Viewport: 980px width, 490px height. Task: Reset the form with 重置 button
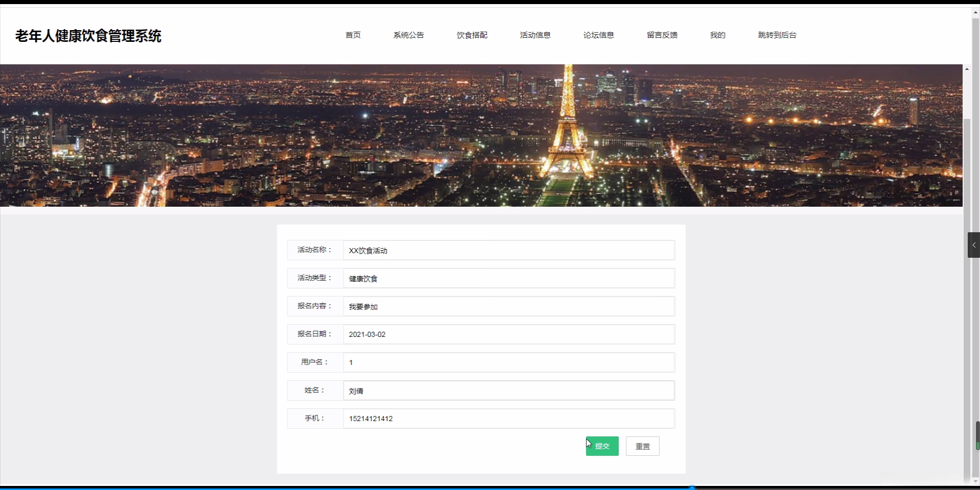(643, 446)
